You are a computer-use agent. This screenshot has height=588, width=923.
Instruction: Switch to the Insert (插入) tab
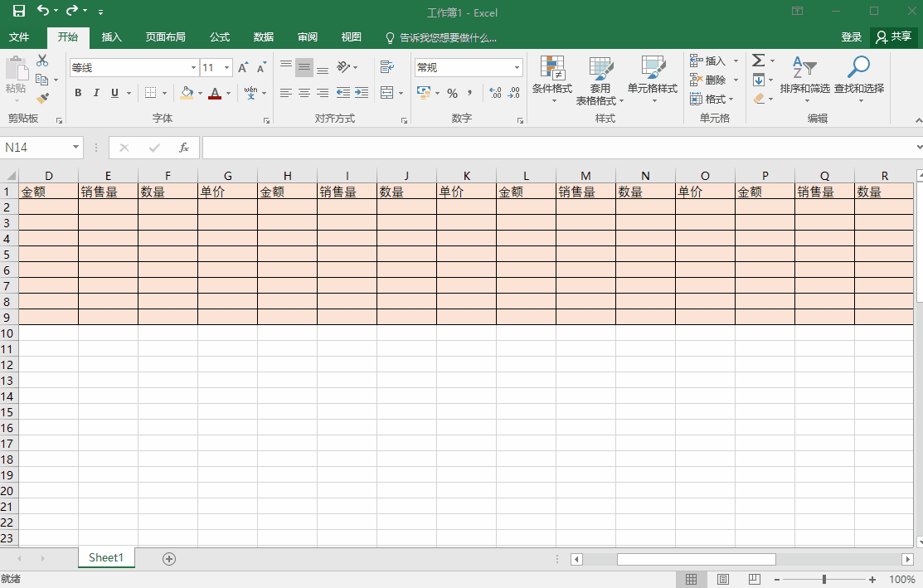click(111, 37)
